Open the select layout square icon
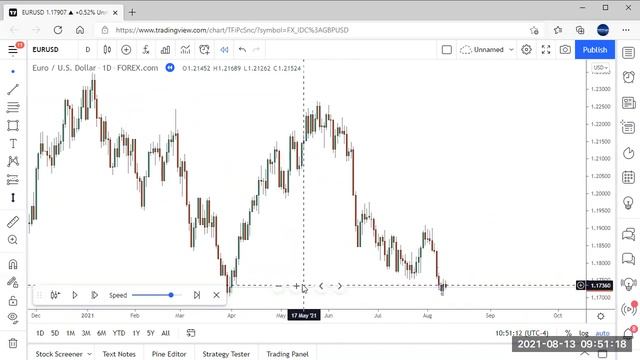This screenshot has height=360, width=640. pyautogui.click(x=447, y=50)
